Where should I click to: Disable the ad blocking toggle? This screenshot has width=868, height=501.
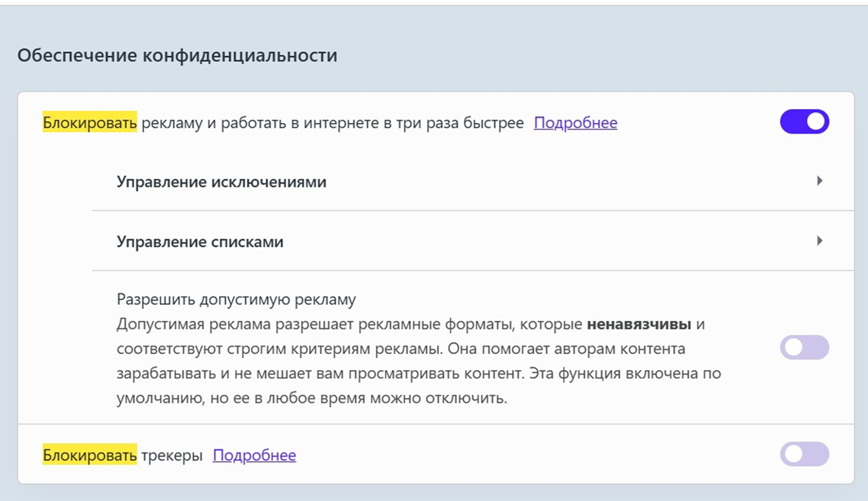click(x=804, y=122)
